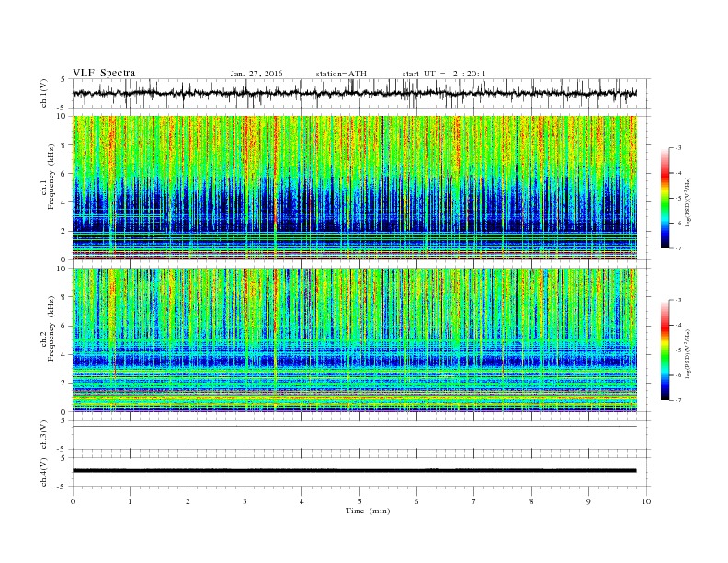Viewport: 728px width, 563px height.
Task: Click time axis tick label "9"
Action: pos(588,501)
